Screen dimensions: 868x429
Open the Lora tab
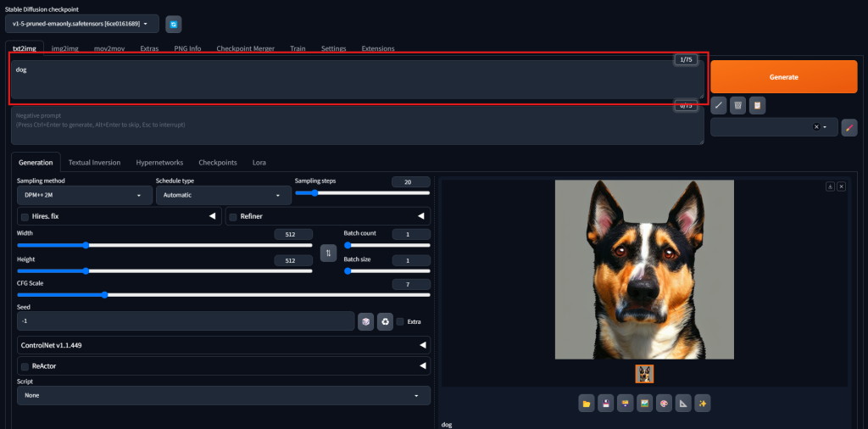pyautogui.click(x=259, y=162)
